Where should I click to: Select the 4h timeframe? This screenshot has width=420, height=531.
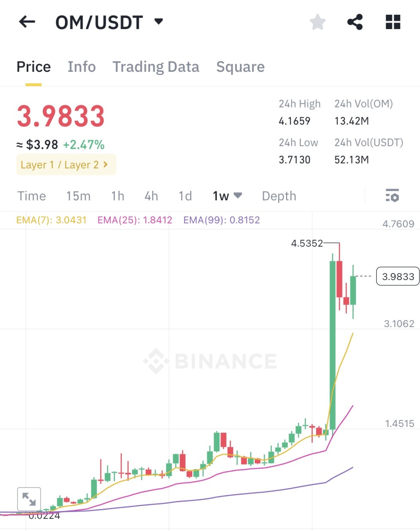click(x=151, y=196)
